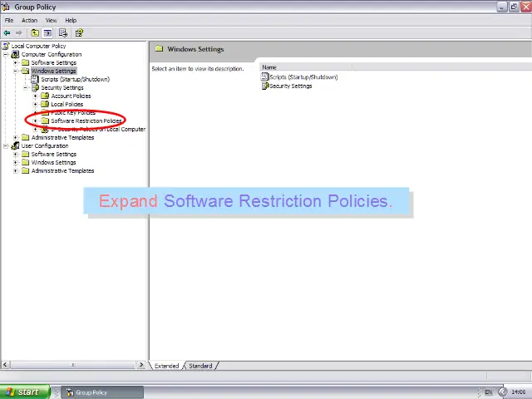Collapse the Computer Configuration node
This screenshot has width=532, height=399.
click(6, 54)
